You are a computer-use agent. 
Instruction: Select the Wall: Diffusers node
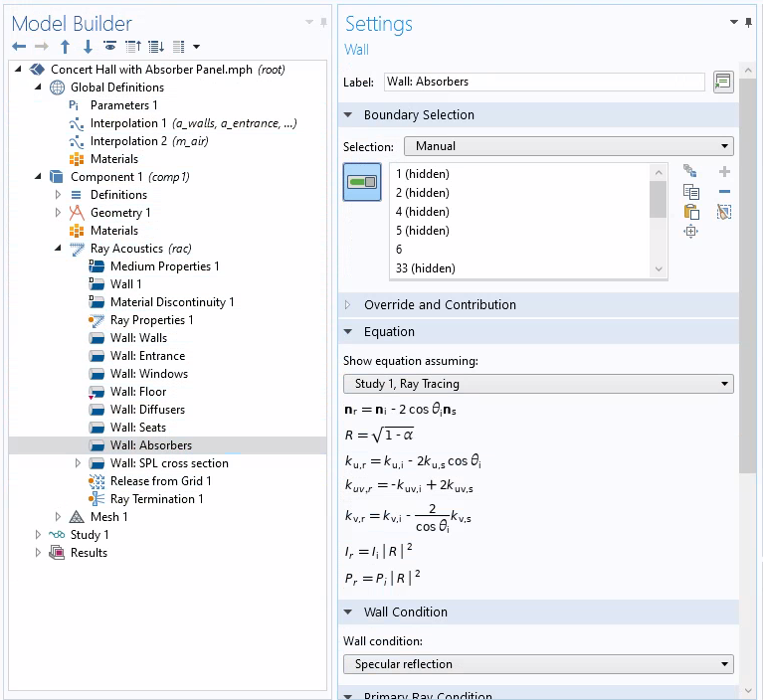(x=147, y=410)
